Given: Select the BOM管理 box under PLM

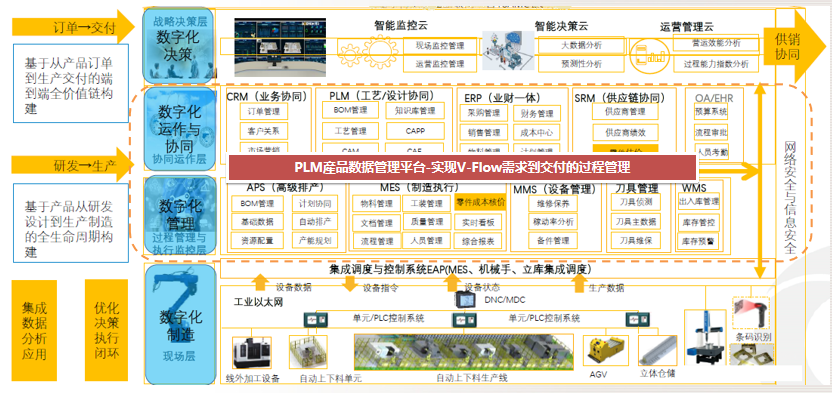Looking at the screenshot, I should (350, 110).
